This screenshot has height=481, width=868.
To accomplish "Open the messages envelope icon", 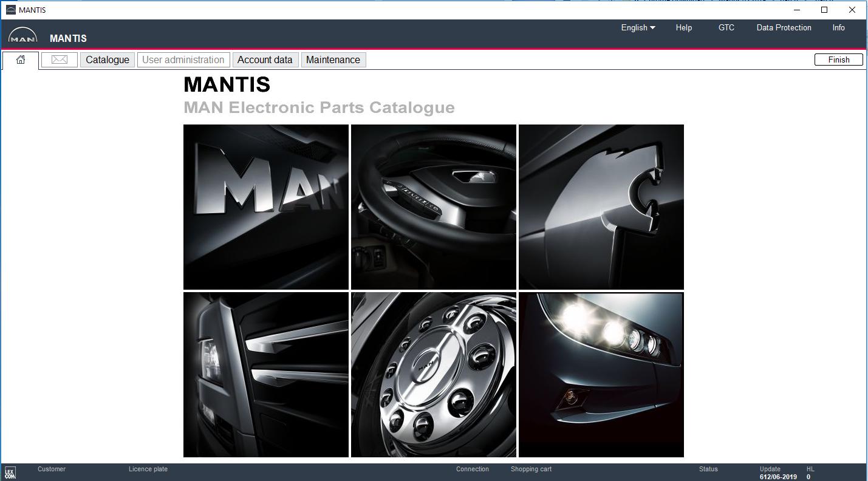I will tap(59, 60).
